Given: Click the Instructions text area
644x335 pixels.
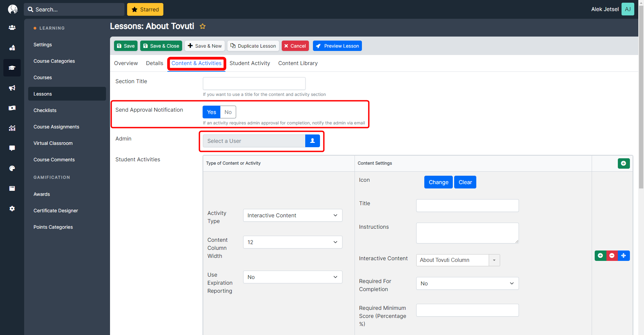Looking at the screenshot, I should coord(467,233).
